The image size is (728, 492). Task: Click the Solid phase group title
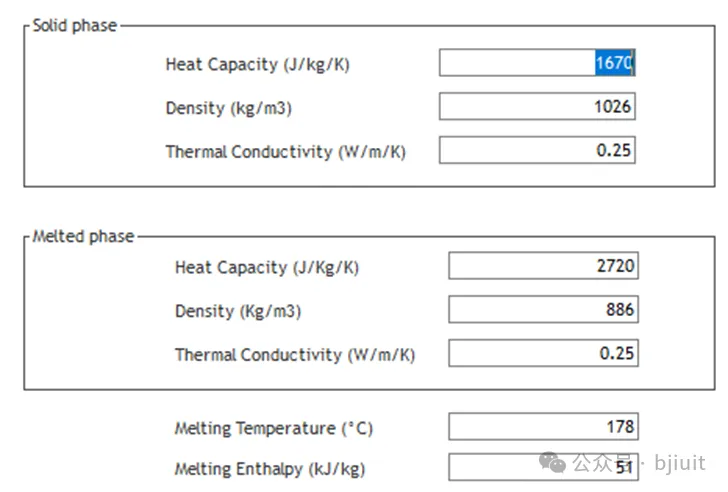[x=74, y=25]
